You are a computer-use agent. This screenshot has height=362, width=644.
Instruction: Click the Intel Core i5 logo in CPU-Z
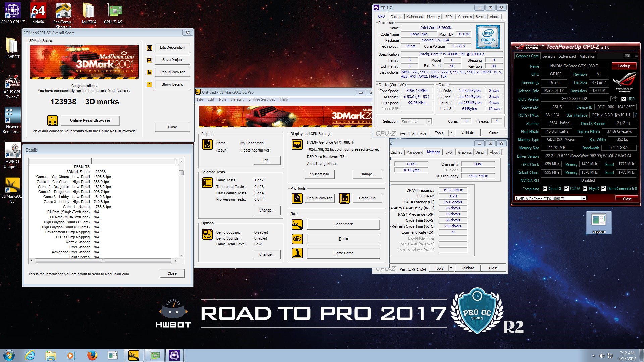point(488,37)
